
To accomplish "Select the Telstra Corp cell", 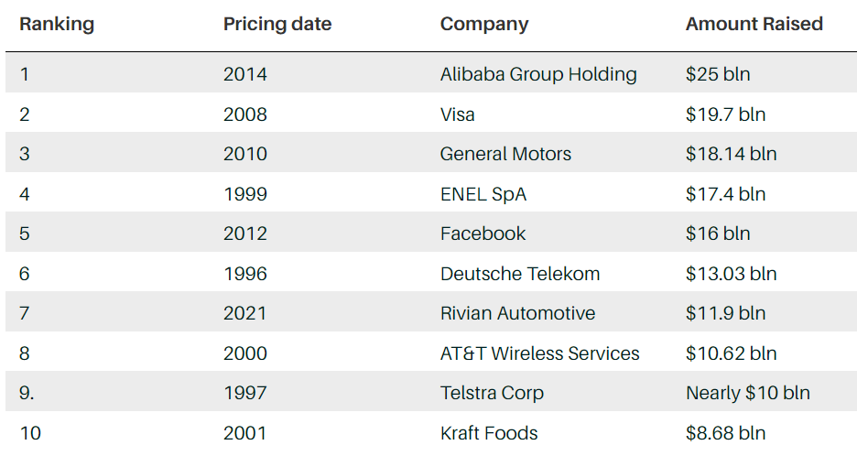I will click(492, 393).
